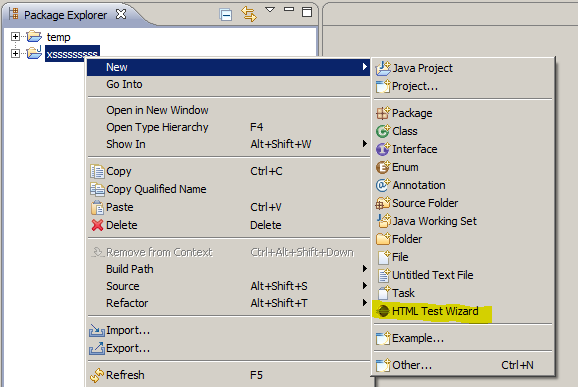This screenshot has width=578, height=387.
Task: Open Package Explorer view menu triangle
Action: coord(270,10)
